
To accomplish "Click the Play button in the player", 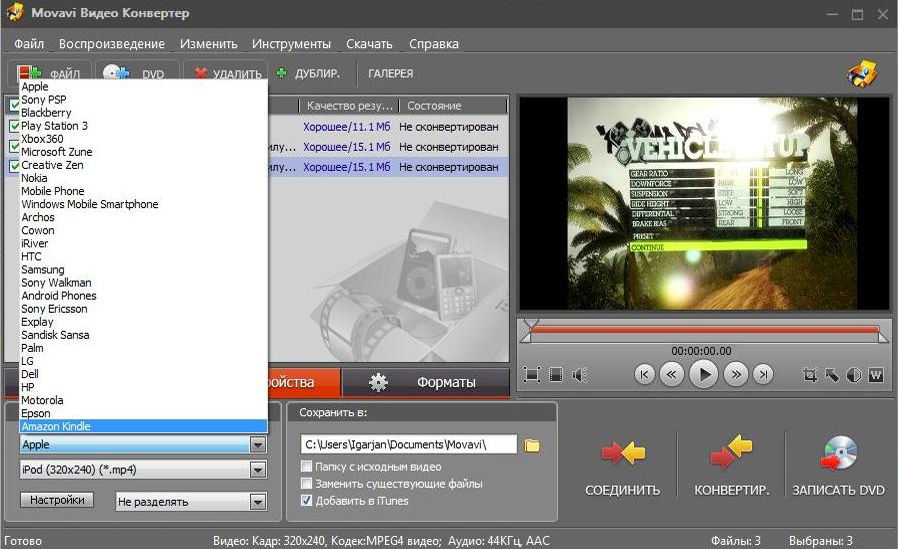I will pyautogui.click(x=705, y=374).
